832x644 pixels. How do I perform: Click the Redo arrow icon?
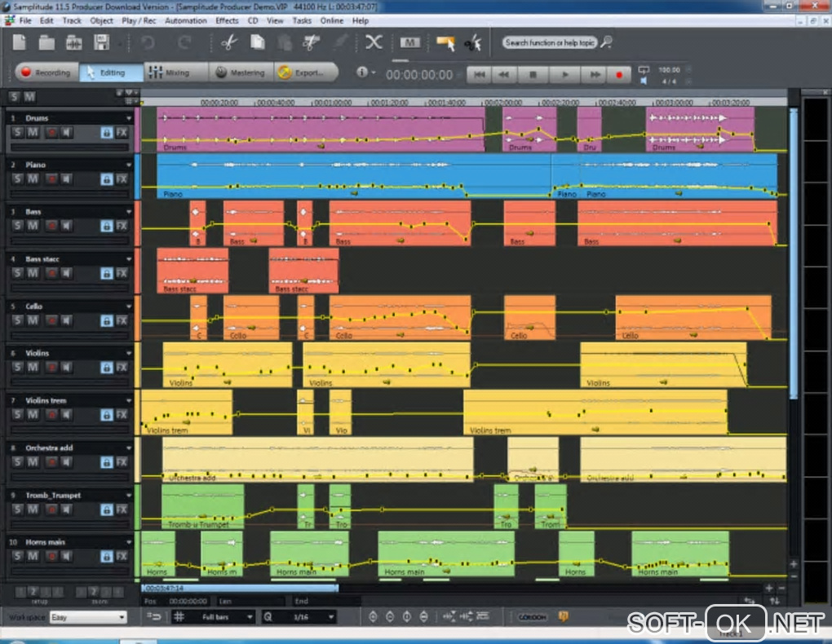[184, 42]
